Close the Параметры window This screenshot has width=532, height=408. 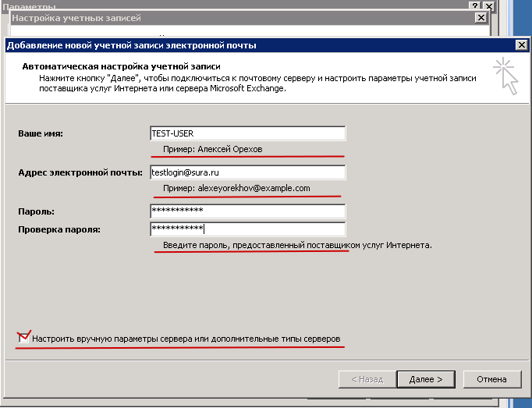coord(488,5)
